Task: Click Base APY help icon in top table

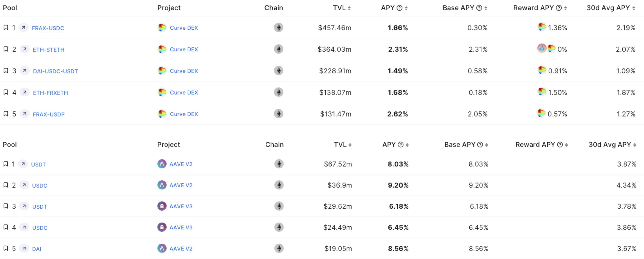Action: click(479, 8)
